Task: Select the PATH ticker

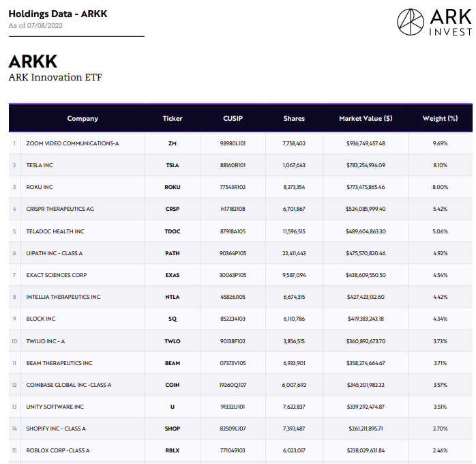Action: 173,253
